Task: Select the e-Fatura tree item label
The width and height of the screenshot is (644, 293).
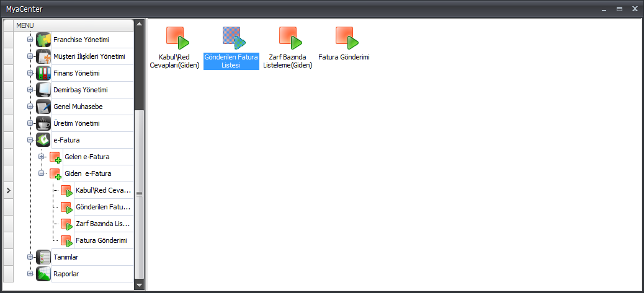Action: click(x=66, y=140)
